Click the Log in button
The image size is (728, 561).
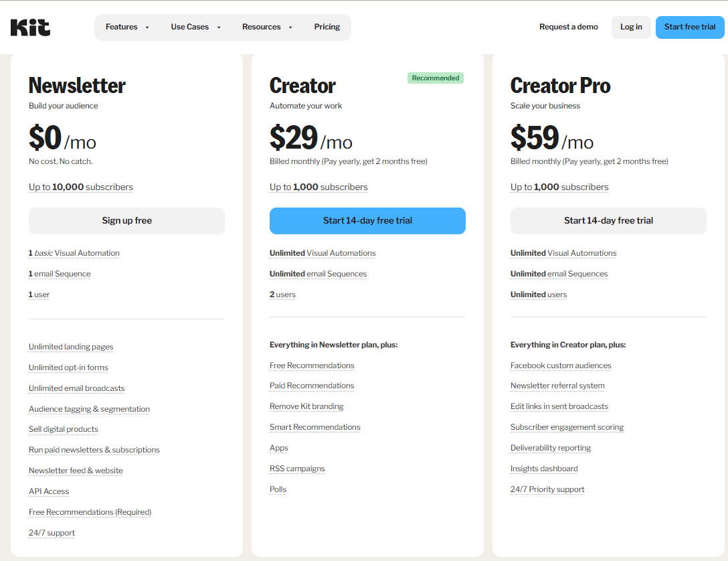click(x=631, y=27)
